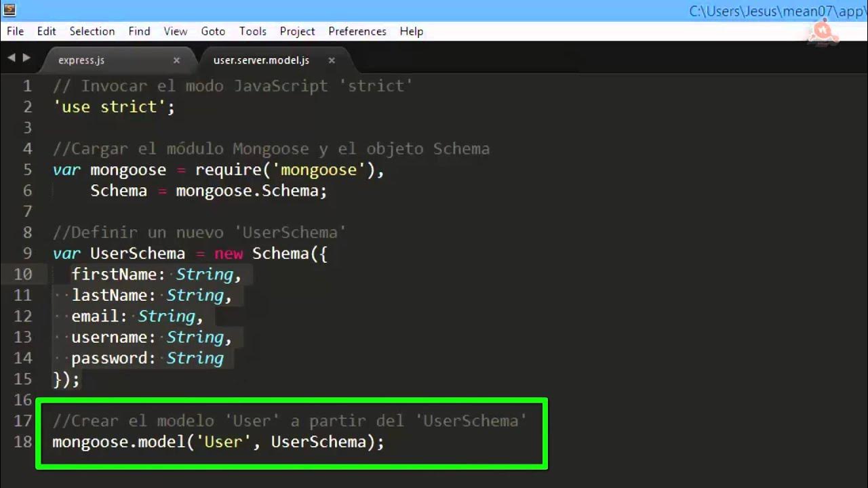Screen dimensions: 868x488
Task: Click 'mongoose.Schema' on line 6
Action: pyautogui.click(x=247, y=191)
